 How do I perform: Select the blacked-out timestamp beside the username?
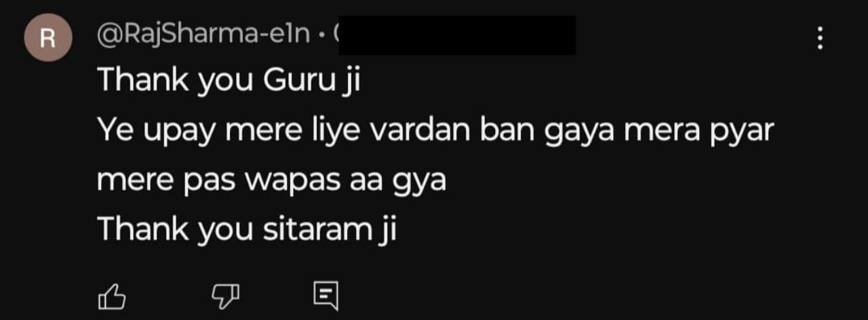[456, 35]
